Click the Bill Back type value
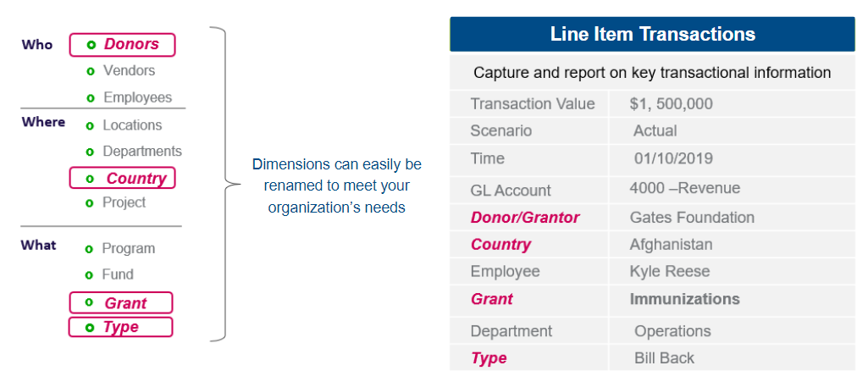 [664, 358]
